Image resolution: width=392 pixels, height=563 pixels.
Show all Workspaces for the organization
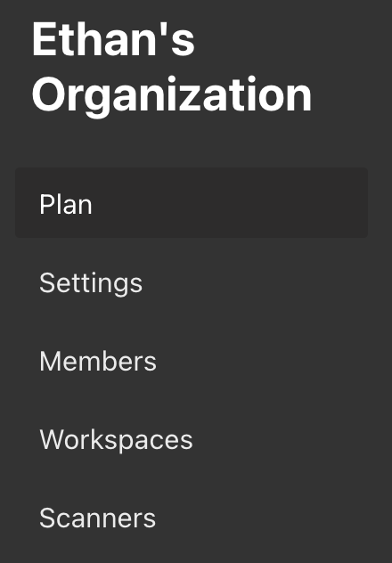pyautogui.click(x=192, y=439)
